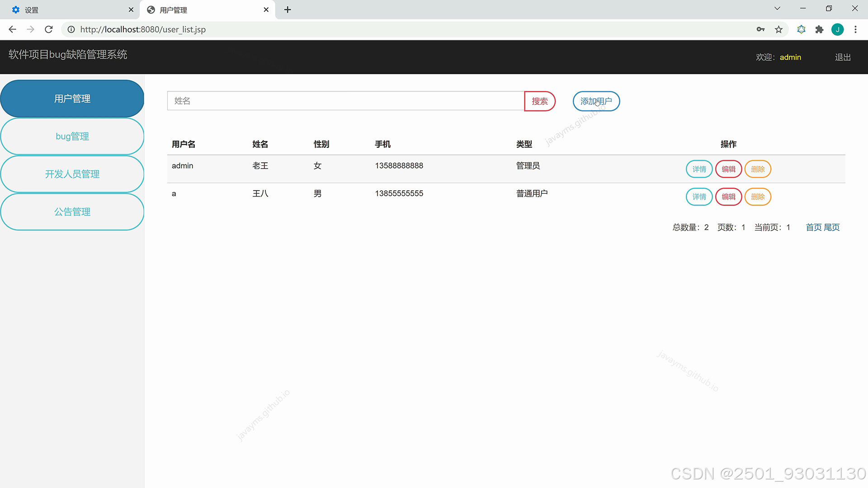Click the 类型 column header

(524, 144)
